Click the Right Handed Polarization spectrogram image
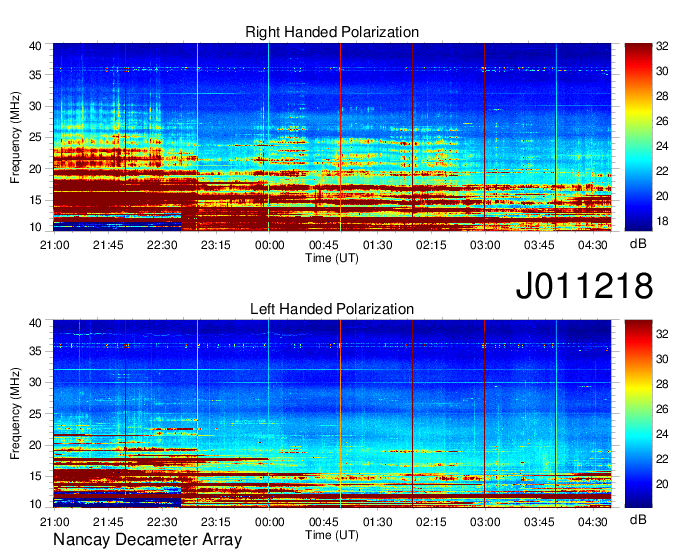The image size is (680, 552). tap(332, 137)
